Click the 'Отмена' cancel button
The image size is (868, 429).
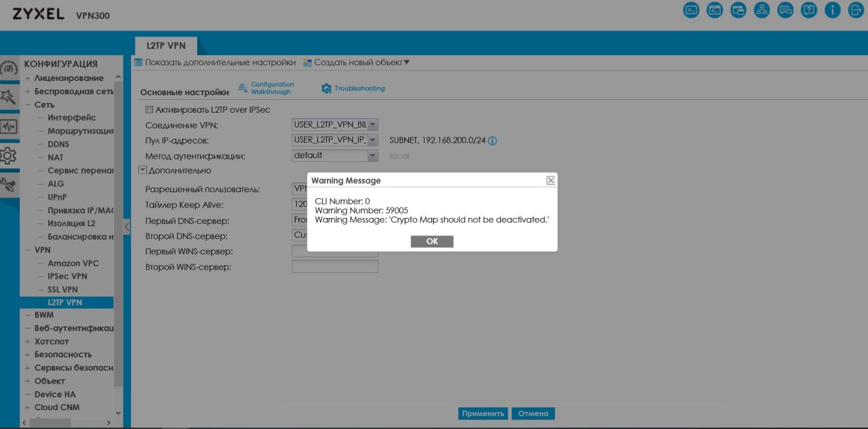point(533,413)
